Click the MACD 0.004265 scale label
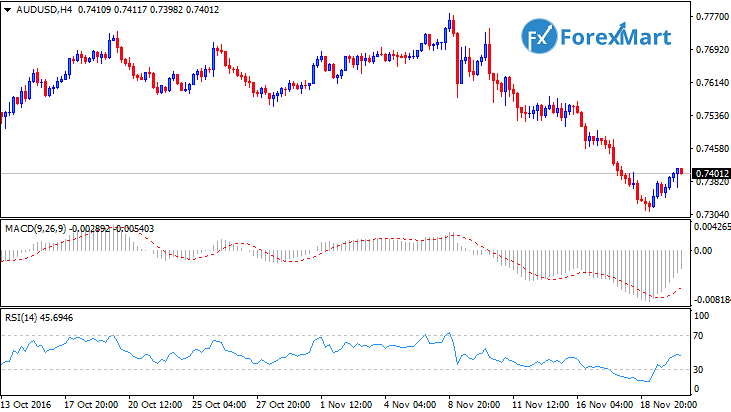Screen dimensions: 731x412 [x=710, y=228]
